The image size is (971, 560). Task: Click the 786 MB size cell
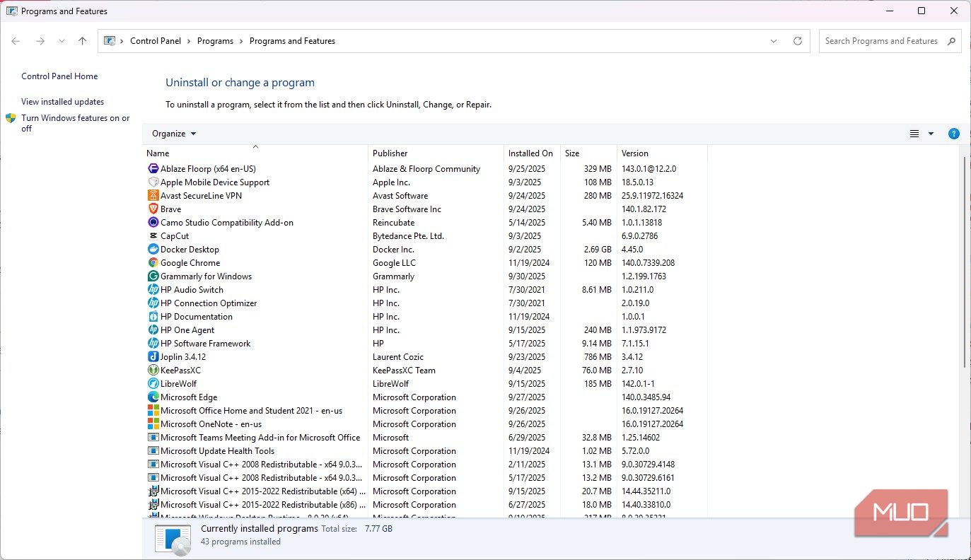(598, 357)
